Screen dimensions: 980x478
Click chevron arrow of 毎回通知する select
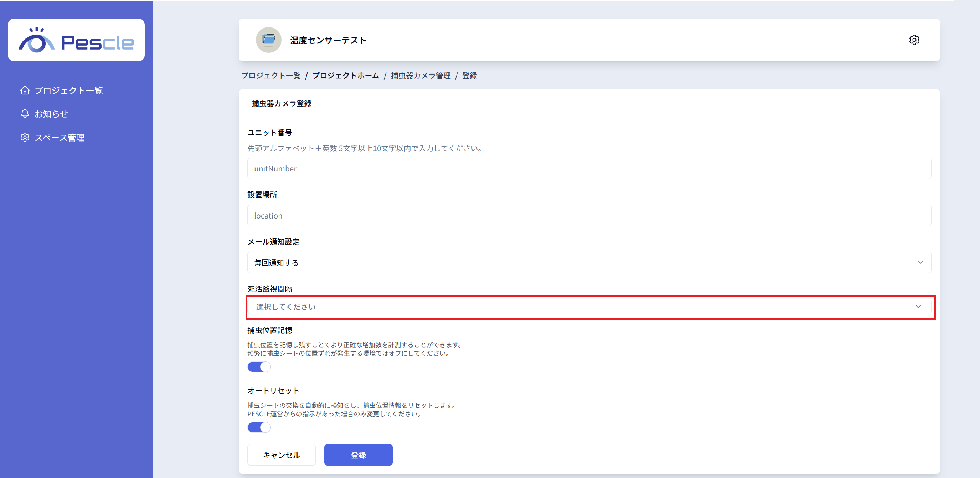pos(920,263)
